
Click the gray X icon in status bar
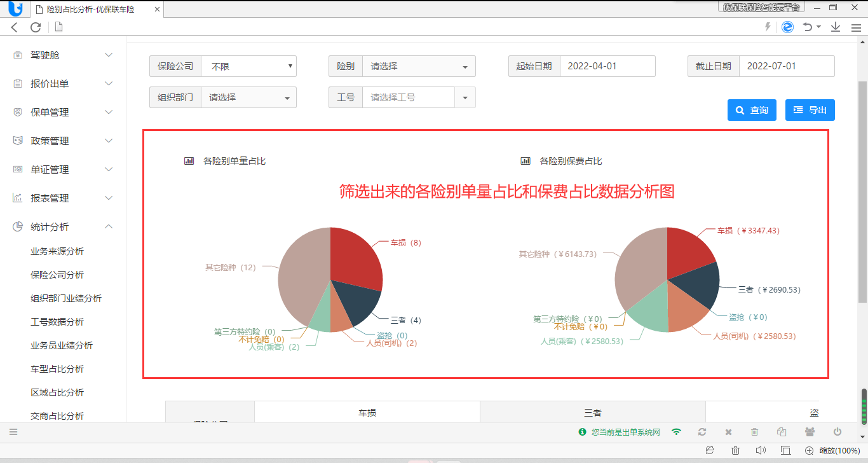click(729, 432)
